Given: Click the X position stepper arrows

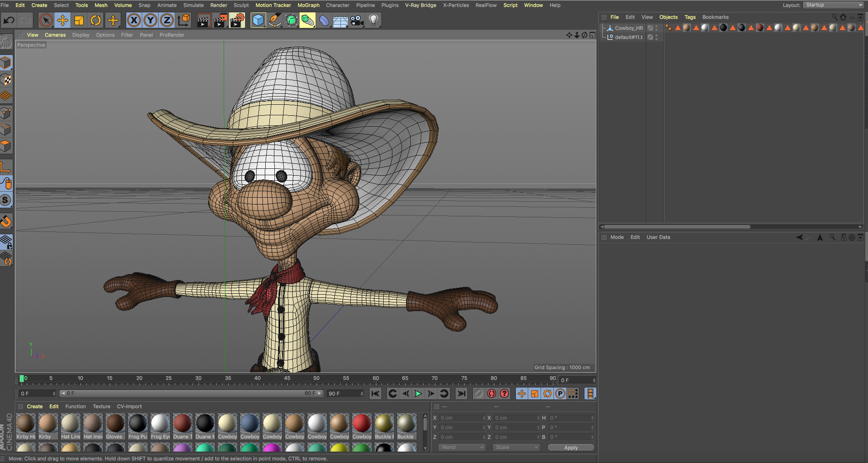Looking at the screenshot, I should (x=484, y=418).
